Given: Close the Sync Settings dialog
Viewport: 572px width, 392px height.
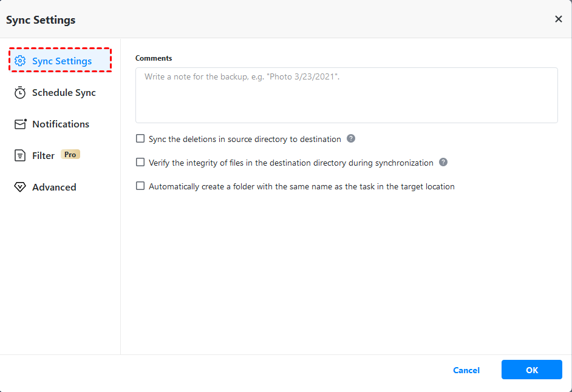Looking at the screenshot, I should pos(559,19).
